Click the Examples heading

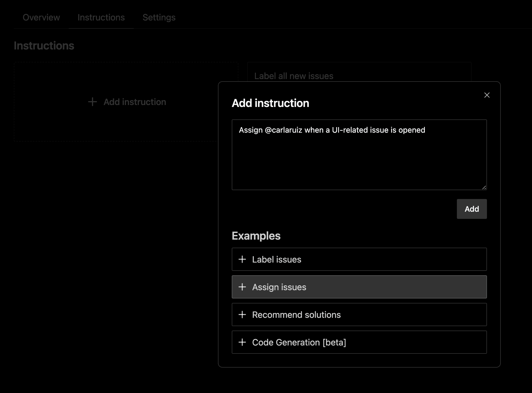256,236
